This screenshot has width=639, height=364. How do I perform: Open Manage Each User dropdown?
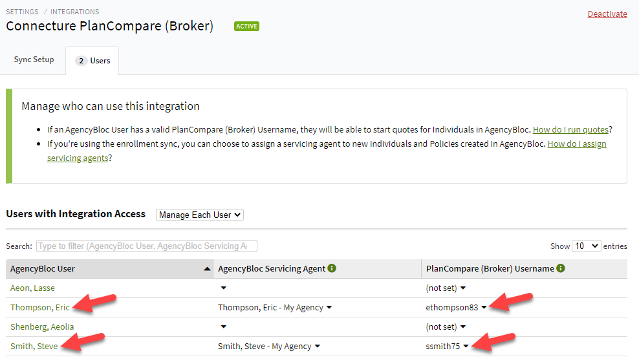[200, 215]
